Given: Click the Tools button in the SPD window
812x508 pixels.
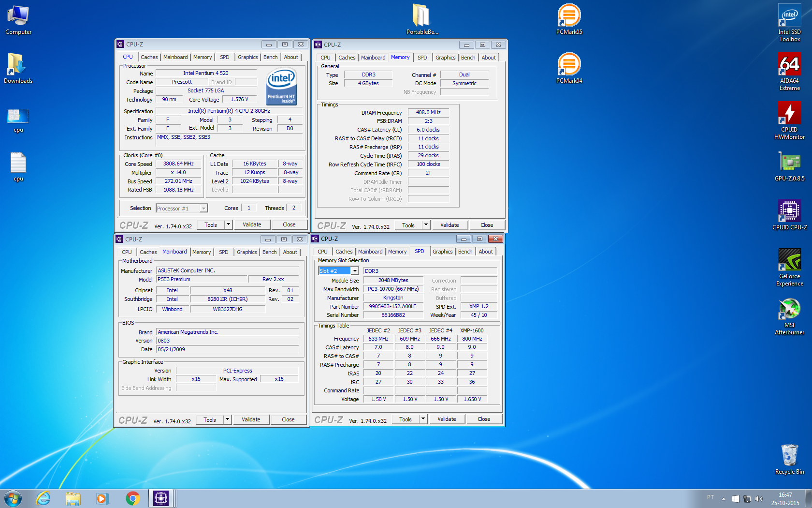Looking at the screenshot, I should click(x=406, y=419).
